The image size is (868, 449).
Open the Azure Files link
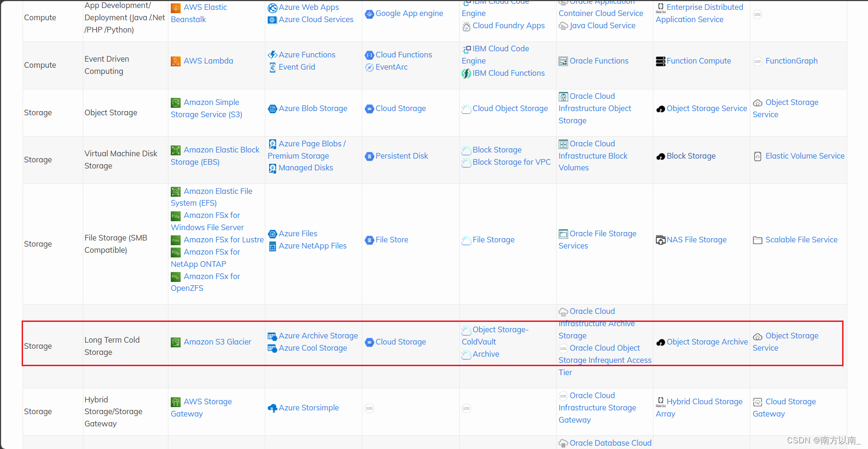tap(298, 234)
